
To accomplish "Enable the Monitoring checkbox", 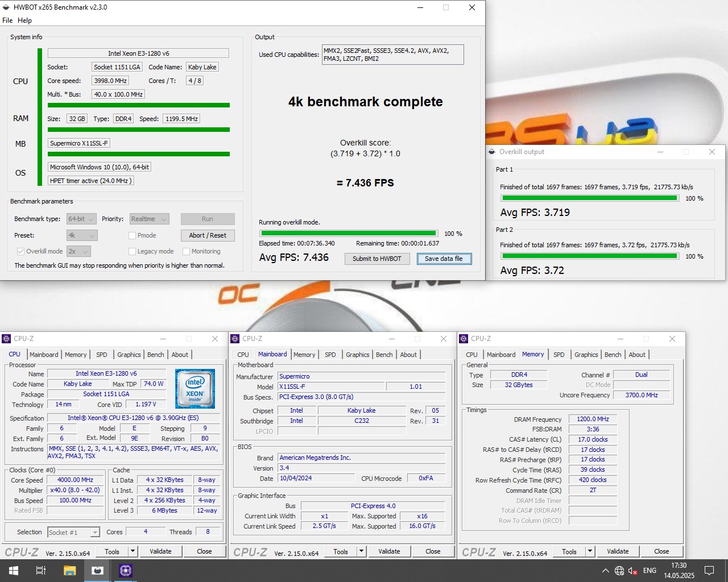I will 186,251.
